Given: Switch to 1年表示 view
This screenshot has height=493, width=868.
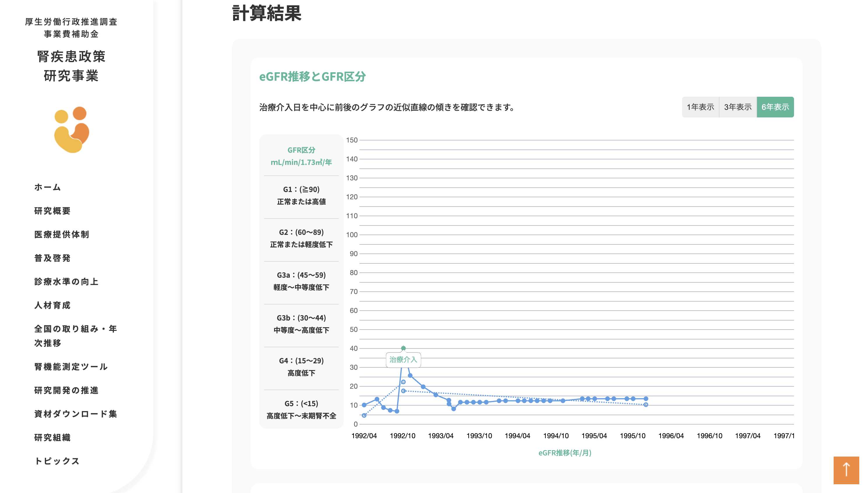Looking at the screenshot, I should (700, 107).
